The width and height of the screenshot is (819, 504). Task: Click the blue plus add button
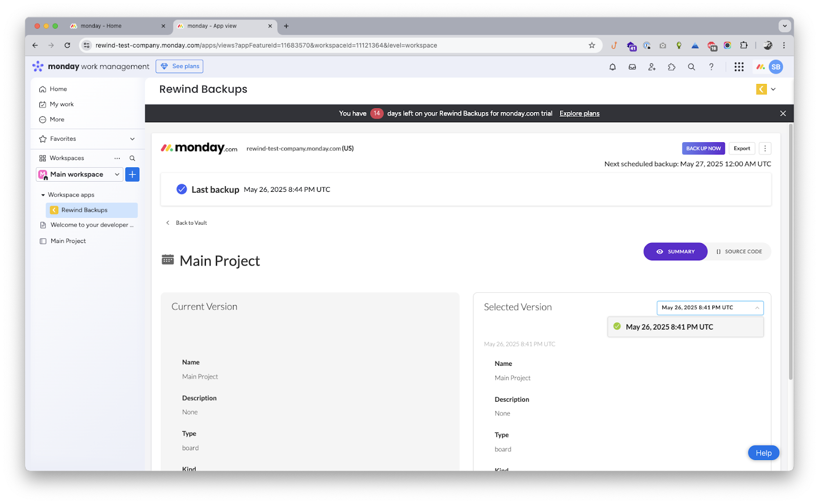click(x=132, y=174)
